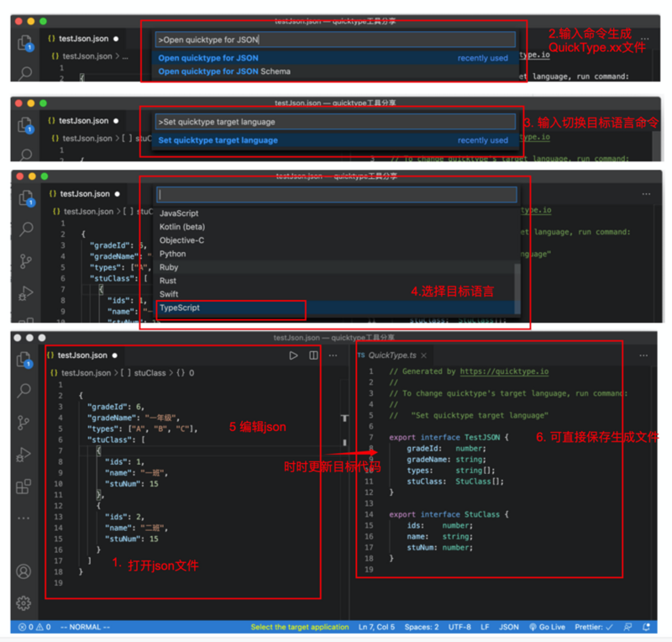The width and height of the screenshot is (672, 642).
Task: Show additional views ellipsis in the activity bar
Action: click(x=24, y=518)
